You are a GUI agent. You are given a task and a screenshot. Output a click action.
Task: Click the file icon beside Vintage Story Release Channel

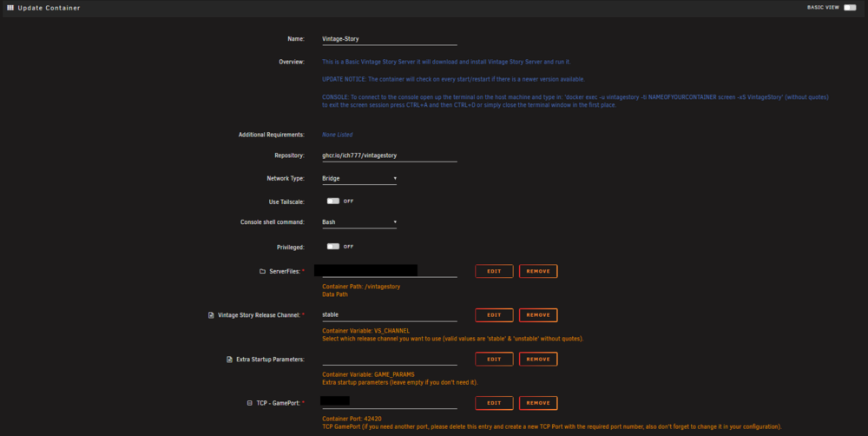pos(211,315)
